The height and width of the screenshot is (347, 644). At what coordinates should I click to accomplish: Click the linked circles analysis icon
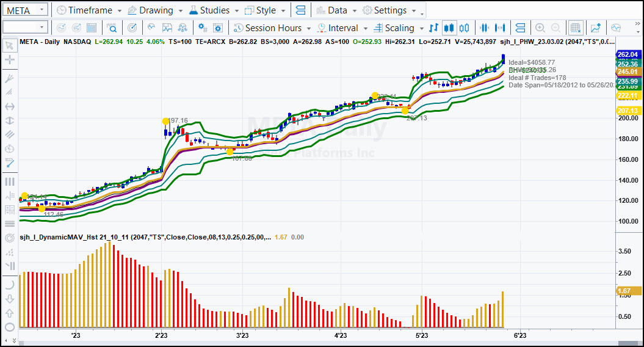point(183,28)
